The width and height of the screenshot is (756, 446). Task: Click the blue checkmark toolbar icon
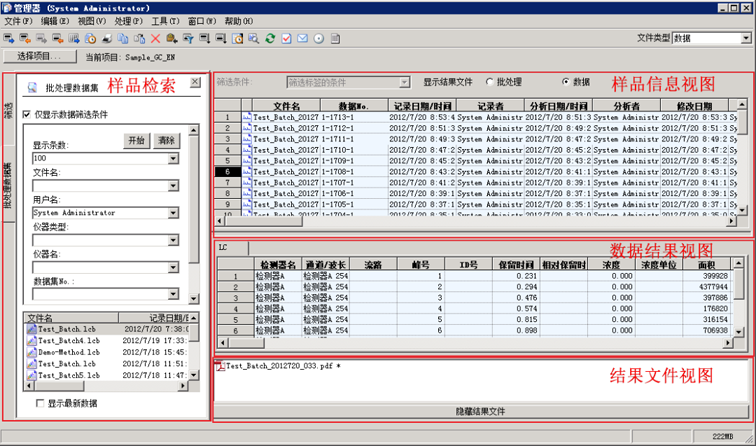[286, 38]
